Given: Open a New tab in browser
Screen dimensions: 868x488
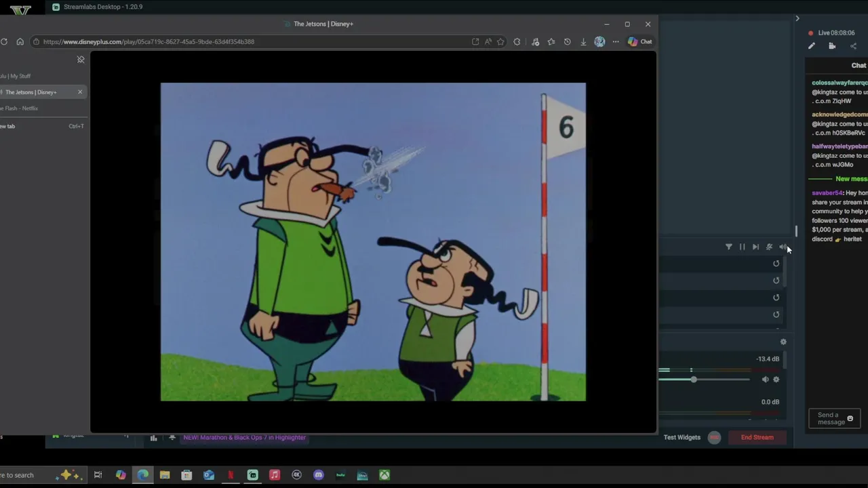Looking at the screenshot, I should point(43,126).
